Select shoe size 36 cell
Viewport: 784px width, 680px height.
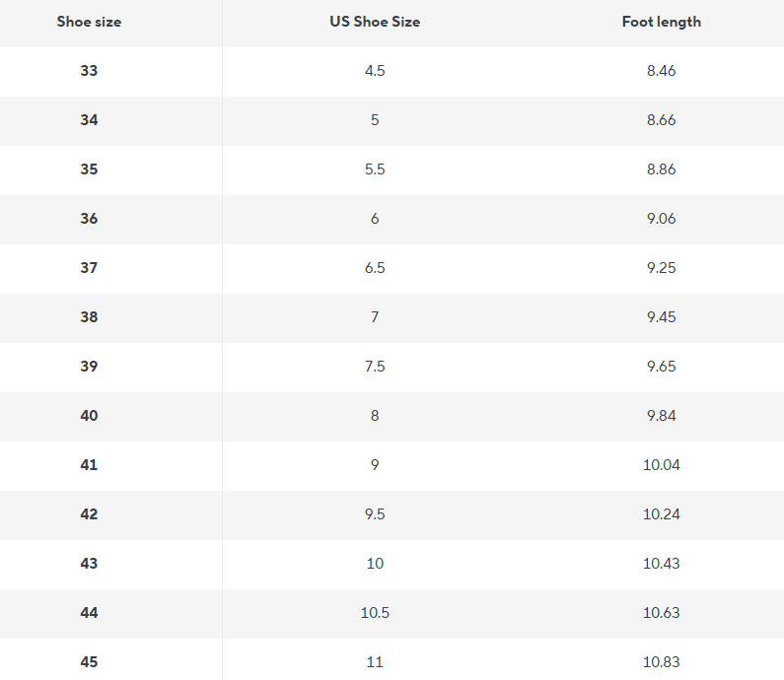tap(89, 219)
